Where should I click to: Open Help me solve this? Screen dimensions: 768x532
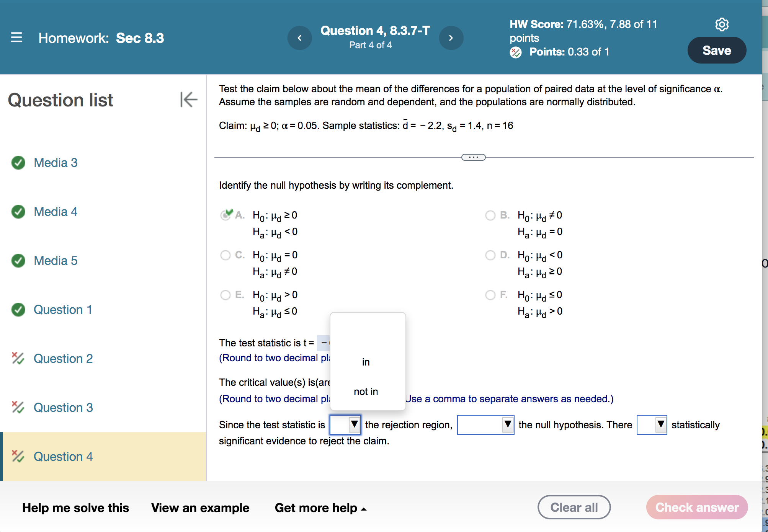click(x=75, y=508)
